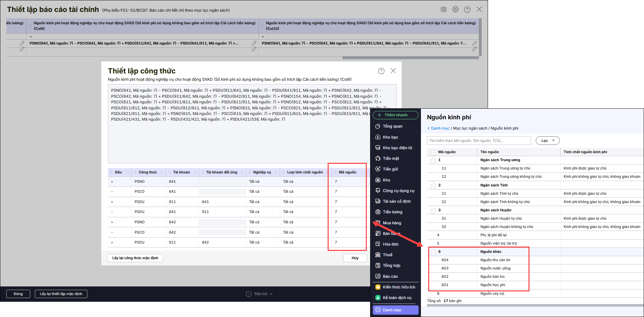Open Báo cáo in sidebar

[x=390, y=276]
